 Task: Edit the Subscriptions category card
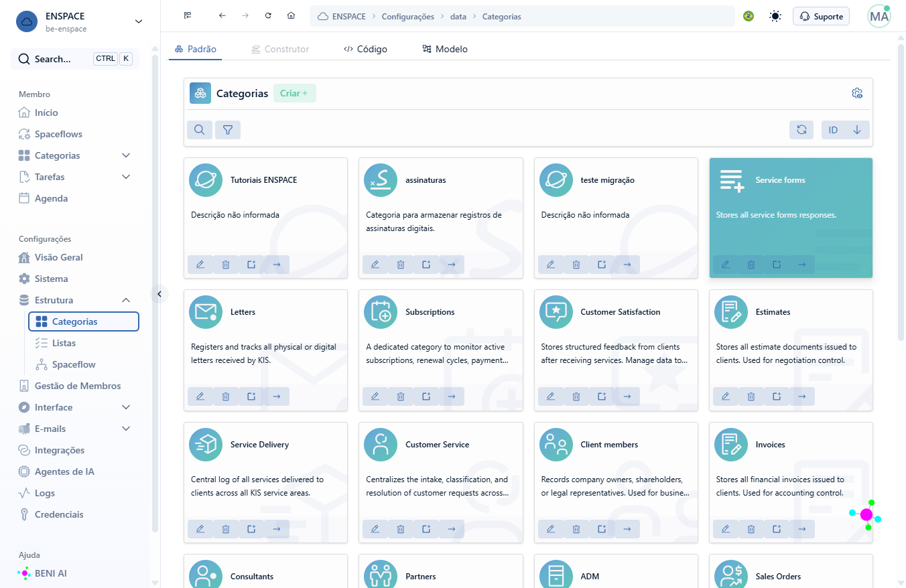tap(375, 396)
